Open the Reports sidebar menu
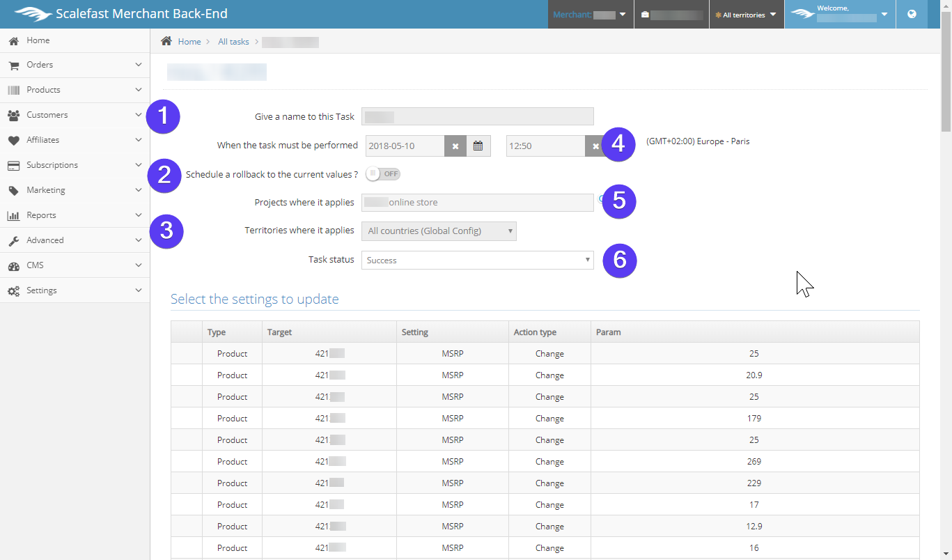Image resolution: width=952 pixels, height=560 pixels. (x=75, y=215)
